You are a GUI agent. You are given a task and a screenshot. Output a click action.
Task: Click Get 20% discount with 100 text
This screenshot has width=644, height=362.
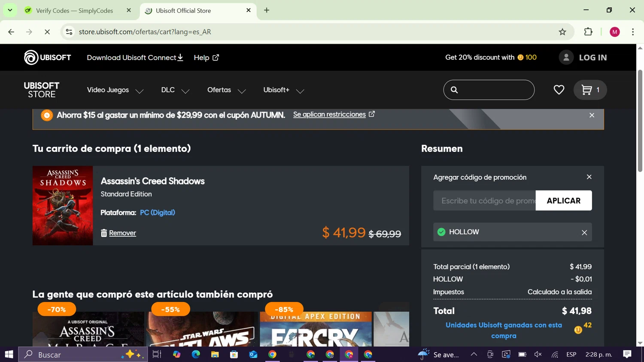[x=491, y=57]
